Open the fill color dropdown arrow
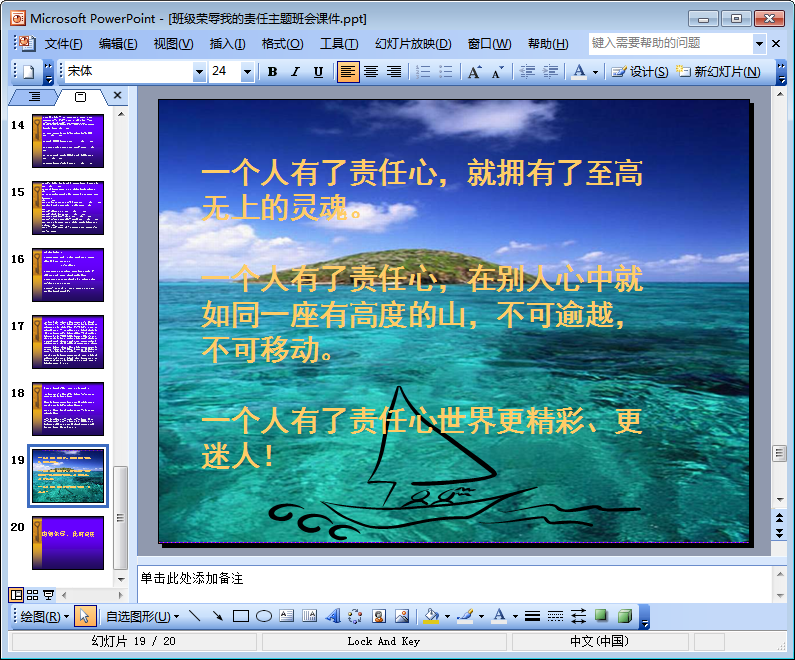795x660 pixels. (x=446, y=616)
